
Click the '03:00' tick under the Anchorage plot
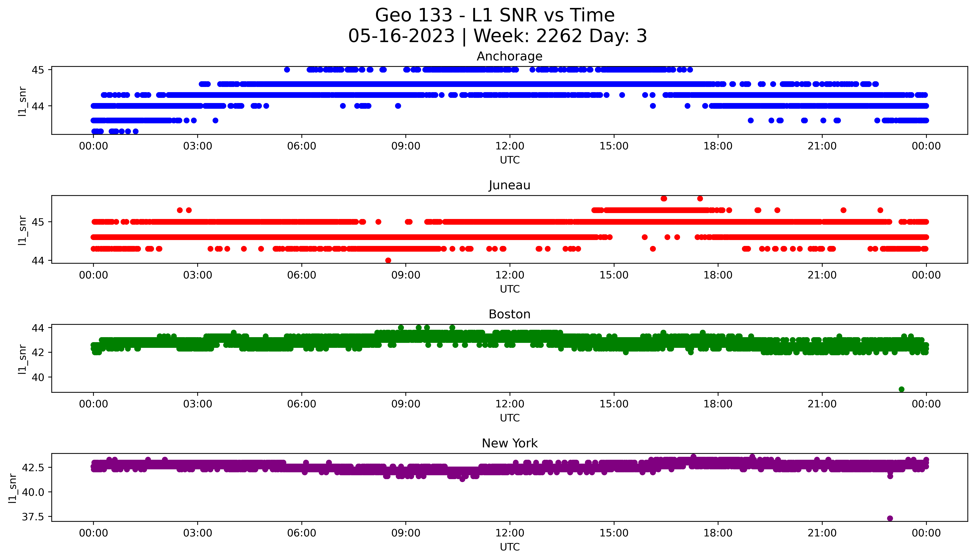198,146
